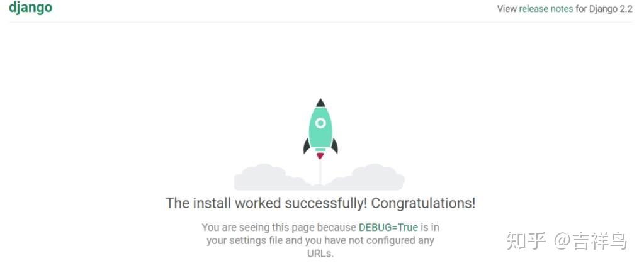644x268 pixels.
Task: Click the DEBUG=True link
Action: [x=388, y=227]
